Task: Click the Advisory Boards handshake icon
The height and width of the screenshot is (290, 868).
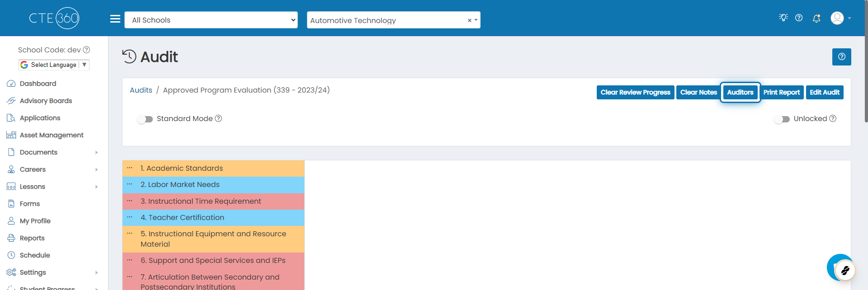Action: (11, 101)
